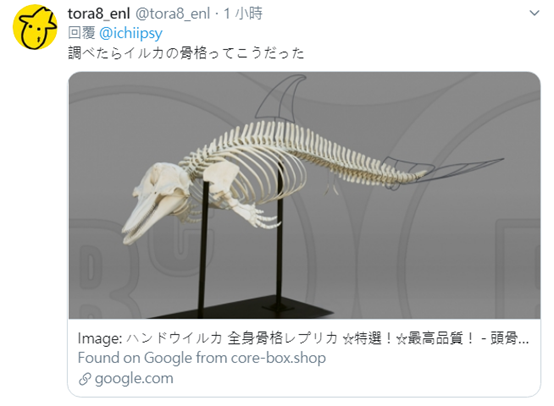This screenshot has height=406, width=554.
Task: Open the @ichiipsy mention link
Action: pyautogui.click(x=131, y=34)
